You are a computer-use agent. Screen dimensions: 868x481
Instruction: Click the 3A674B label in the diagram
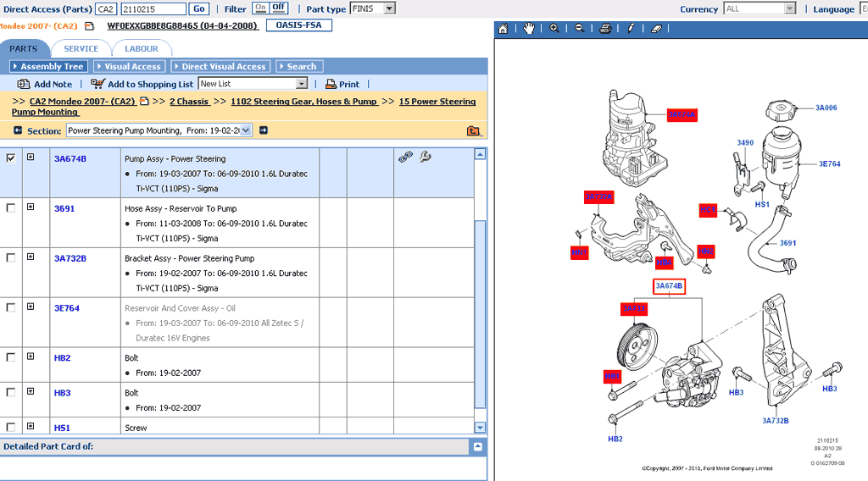[x=669, y=286]
